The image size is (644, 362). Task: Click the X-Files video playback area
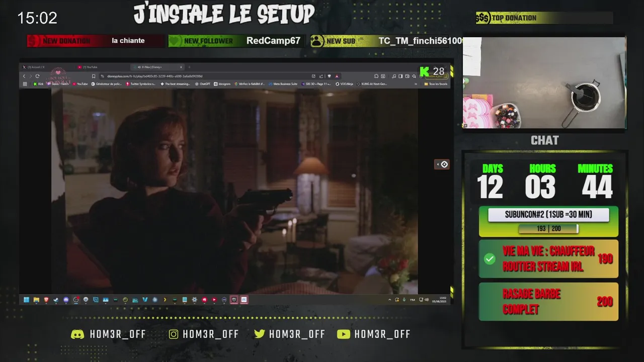point(234,191)
